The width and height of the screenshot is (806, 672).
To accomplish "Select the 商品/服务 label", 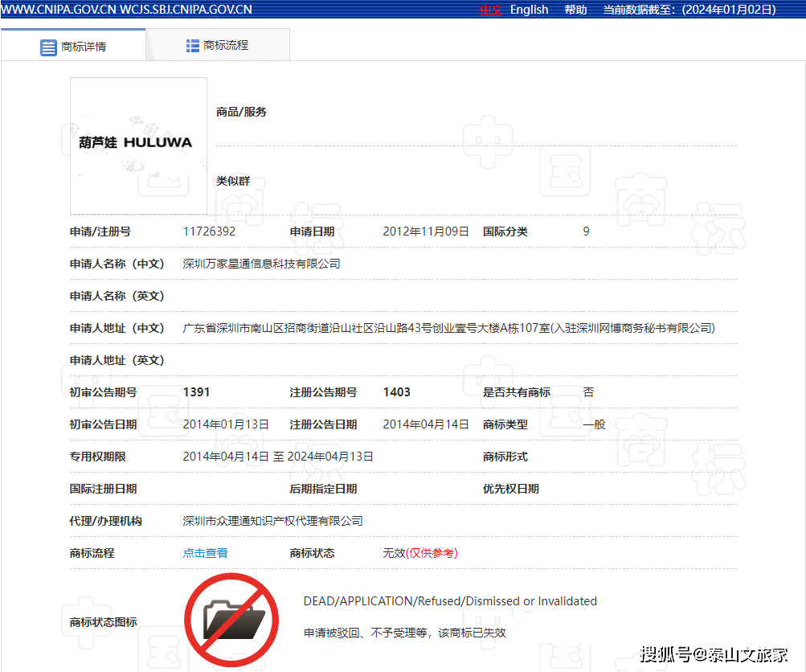I will 241,112.
